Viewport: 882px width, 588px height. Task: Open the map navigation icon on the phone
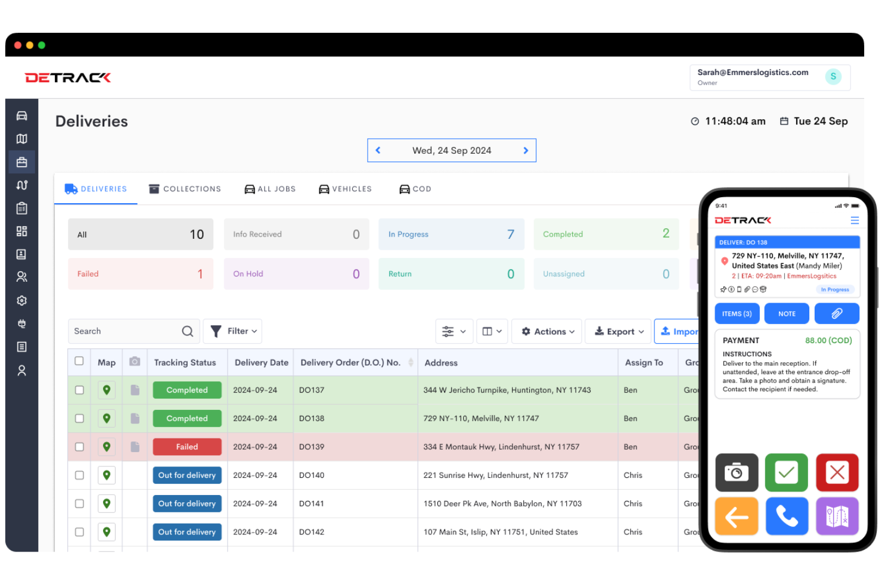coord(837,517)
